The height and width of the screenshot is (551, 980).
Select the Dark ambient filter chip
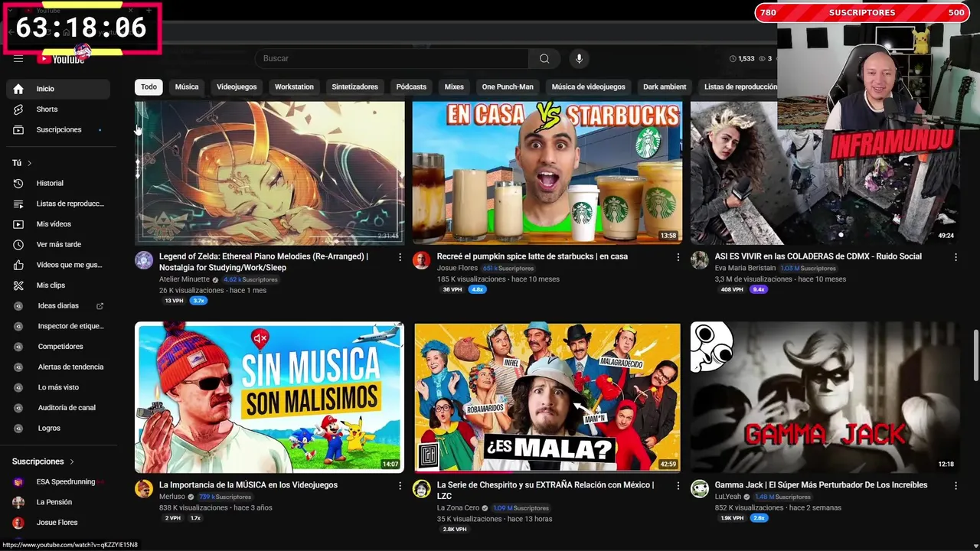click(x=665, y=86)
